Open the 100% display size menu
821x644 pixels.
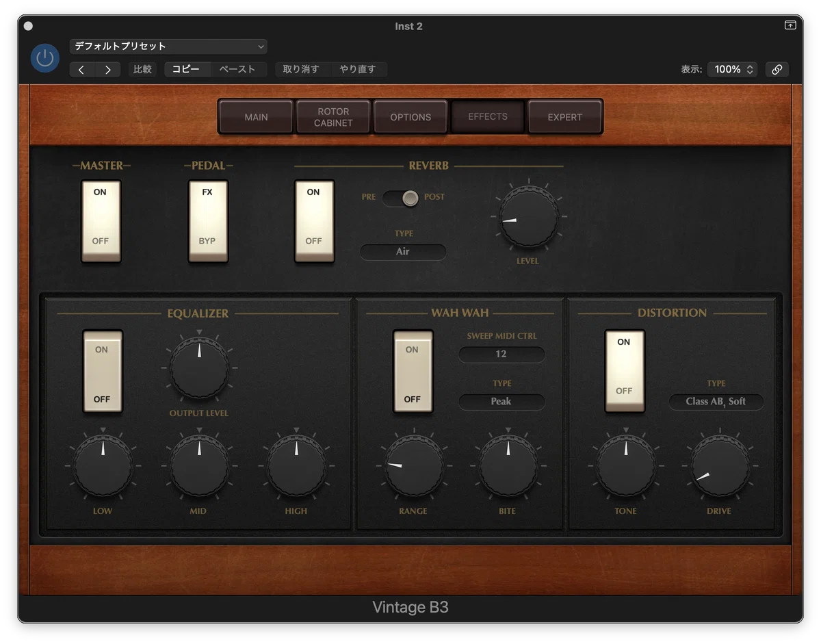[x=733, y=69]
